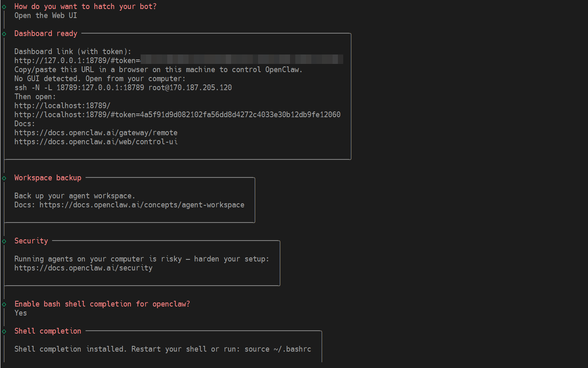The image size is (588, 368).
Task: Click the "Dashboard ready" section heading
Action: tap(46, 34)
